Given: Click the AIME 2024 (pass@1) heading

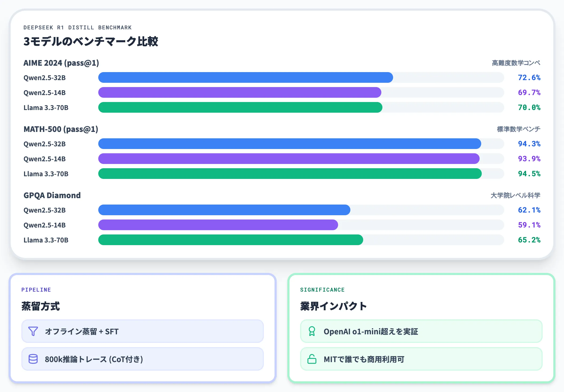Looking at the screenshot, I should coord(61,63).
